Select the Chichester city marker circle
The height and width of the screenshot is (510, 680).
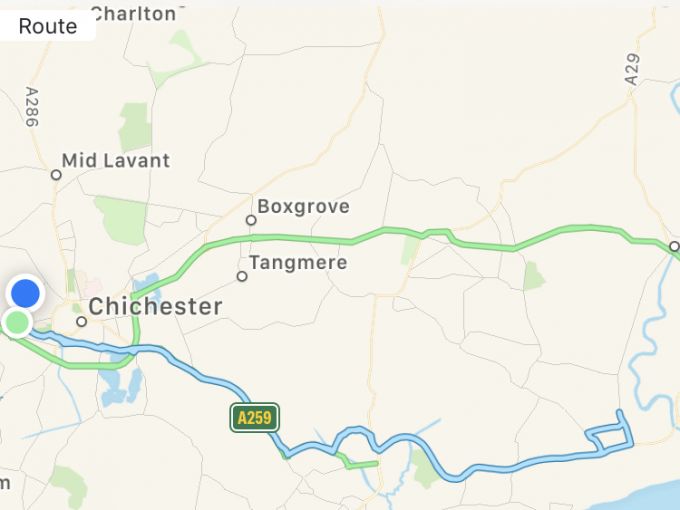pyautogui.click(x=82, y=321)
